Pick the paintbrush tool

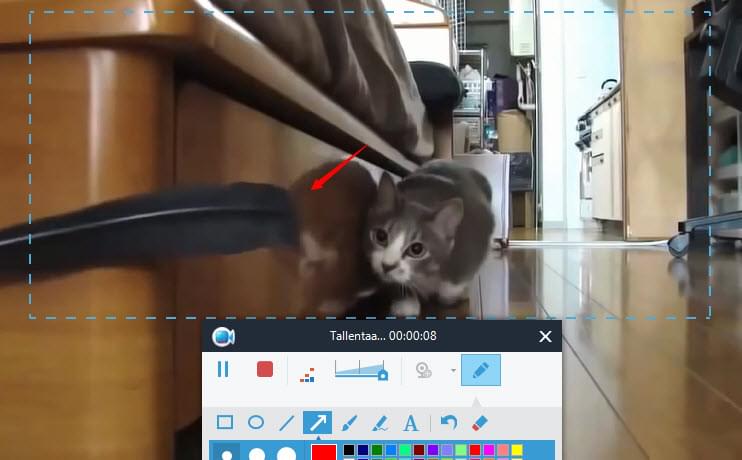(349, 423)
